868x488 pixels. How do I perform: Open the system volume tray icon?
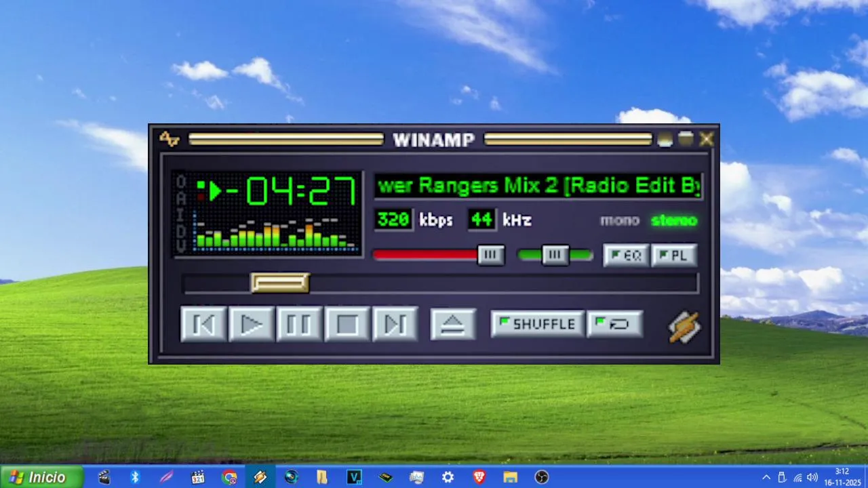pos(812,477)
